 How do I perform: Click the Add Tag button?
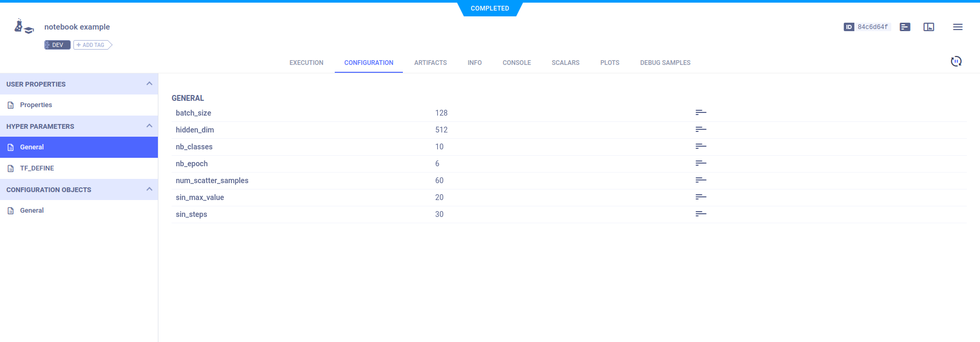tap(92, 45)
